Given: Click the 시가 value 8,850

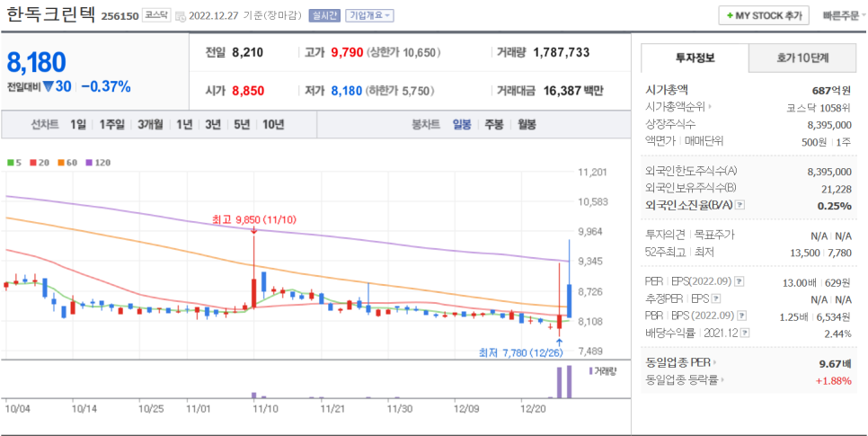Looking at the screenshot, I should pyautogui.click(x=248, y=91).
